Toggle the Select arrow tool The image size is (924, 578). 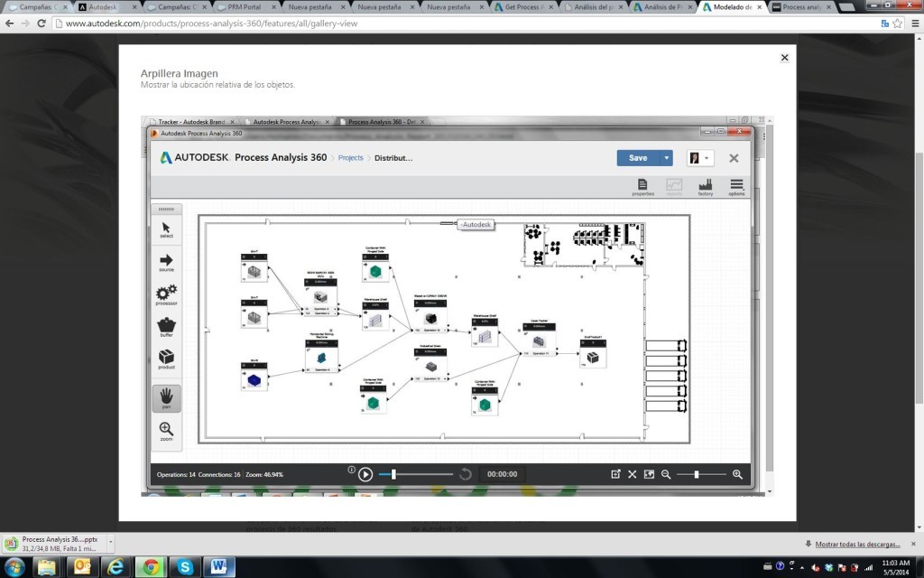point(166,228)
